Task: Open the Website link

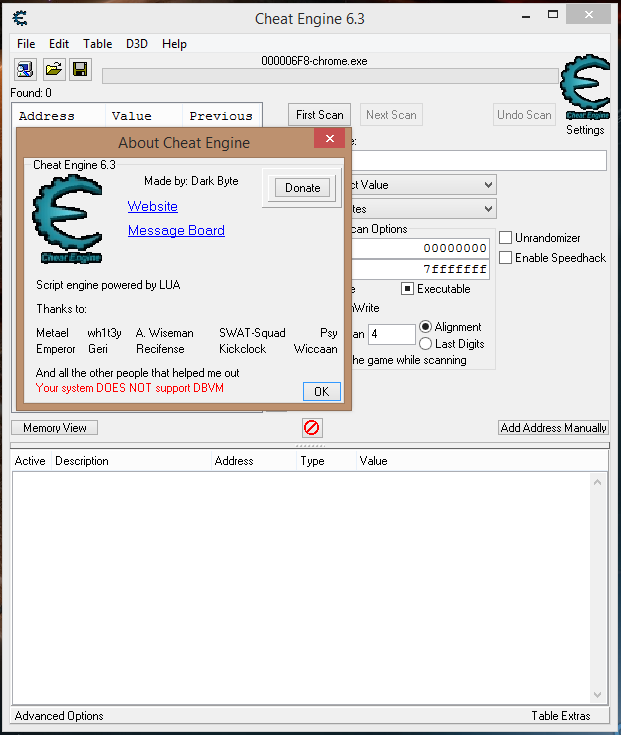Action: coord(153,206)
